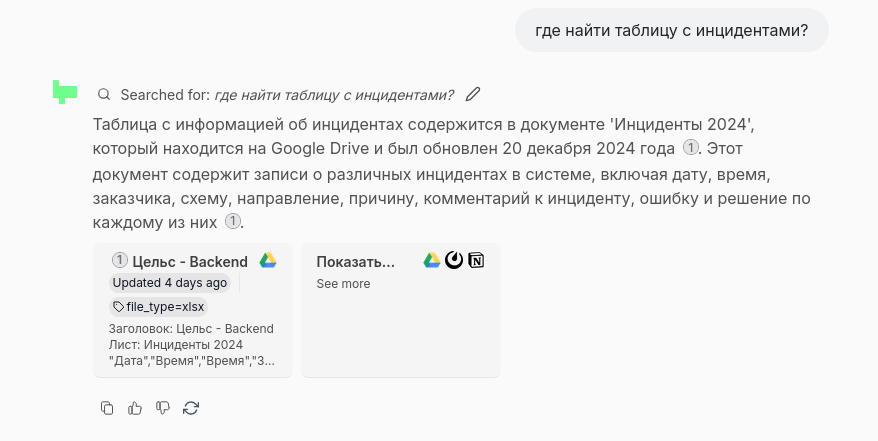The height and width of the screenshot is (441, 878).
Task: Click the Google Drive icon on Цельс - Backend card
Action: tap(268, 261)
